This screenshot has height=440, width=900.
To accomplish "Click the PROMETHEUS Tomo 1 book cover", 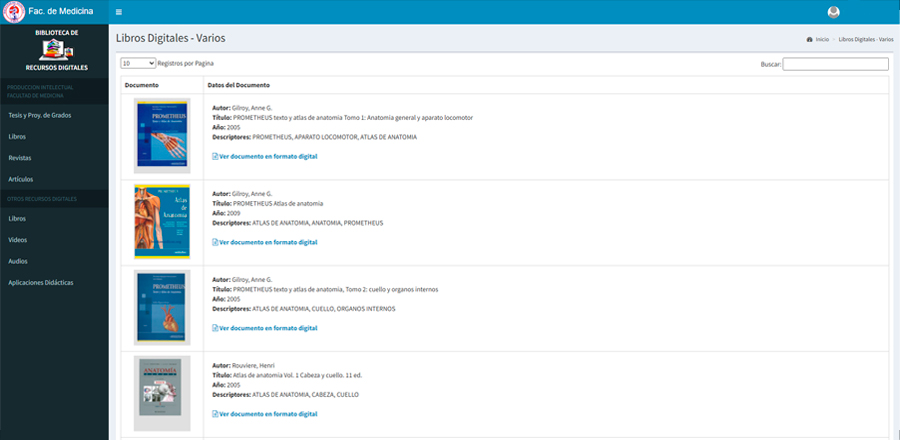I will click(x=161, y=136).
